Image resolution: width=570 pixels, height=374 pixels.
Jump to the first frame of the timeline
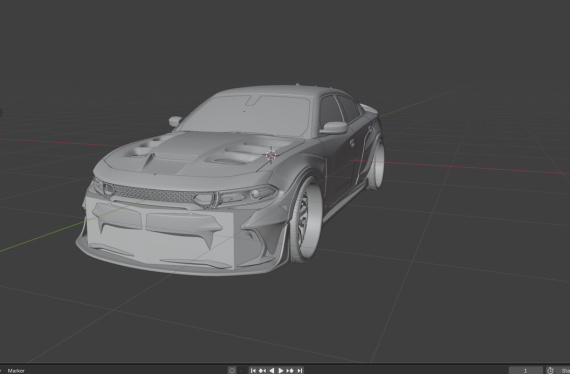253,370
